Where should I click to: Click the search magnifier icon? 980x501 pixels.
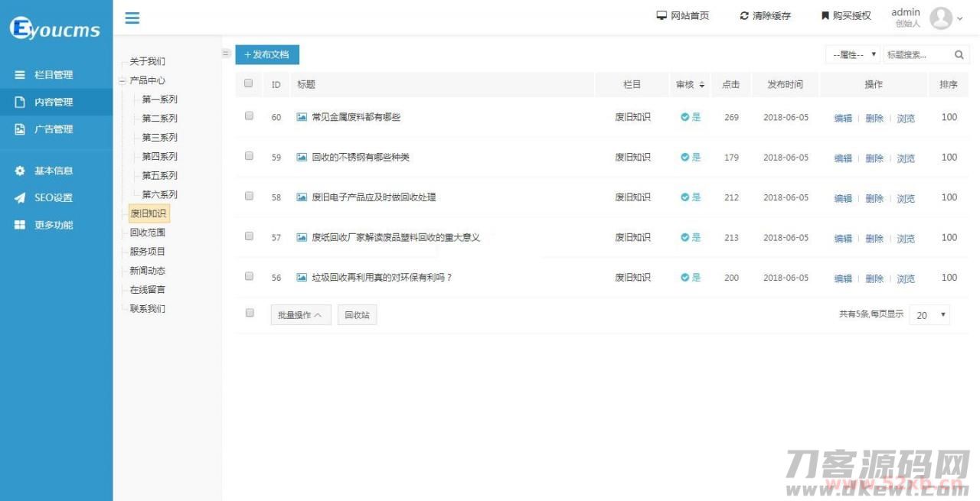click(x=959, y=54)
